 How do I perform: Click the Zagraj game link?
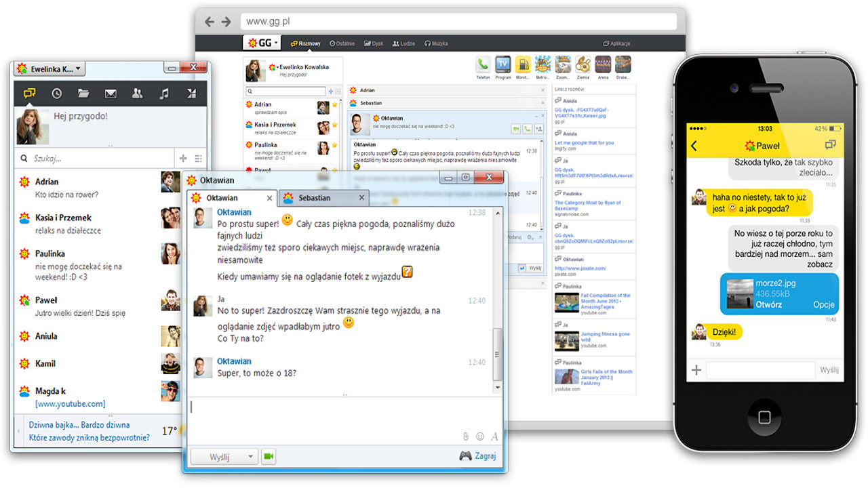[477, 455]
